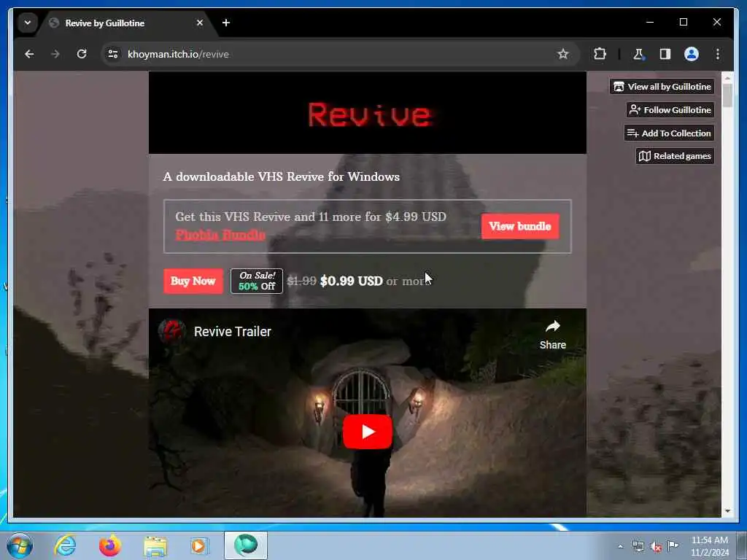The width and height of the screenshot is (747, 560).
Task: Click the Revive banner image
Action: [368, 113]
